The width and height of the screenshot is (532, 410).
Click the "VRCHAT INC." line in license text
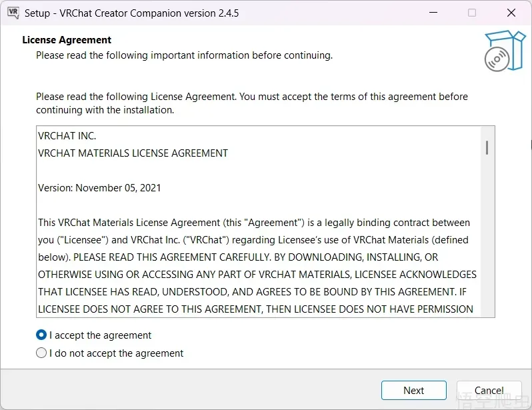click(67, 136)
